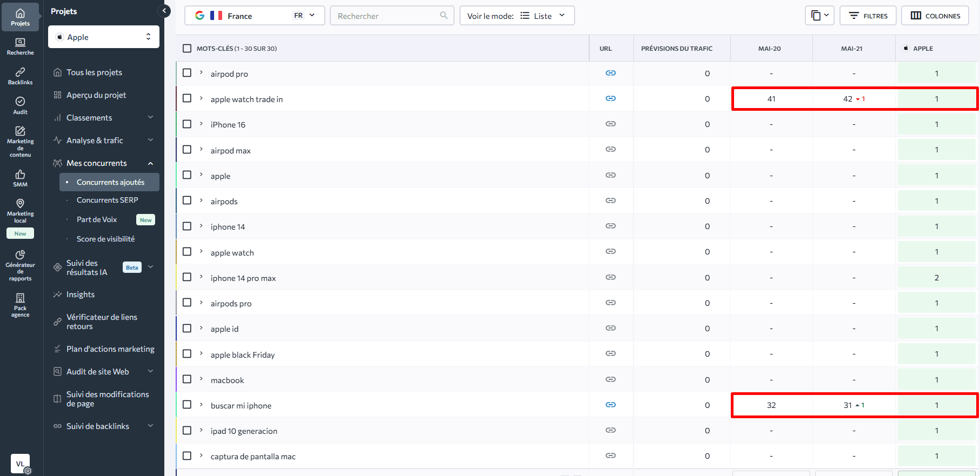Click the VL user avatar

20,464
